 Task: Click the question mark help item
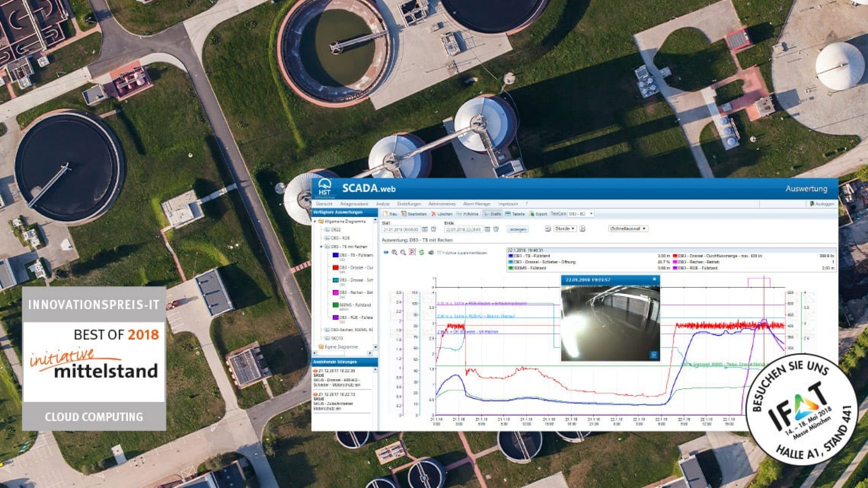[x=526, y=204]
